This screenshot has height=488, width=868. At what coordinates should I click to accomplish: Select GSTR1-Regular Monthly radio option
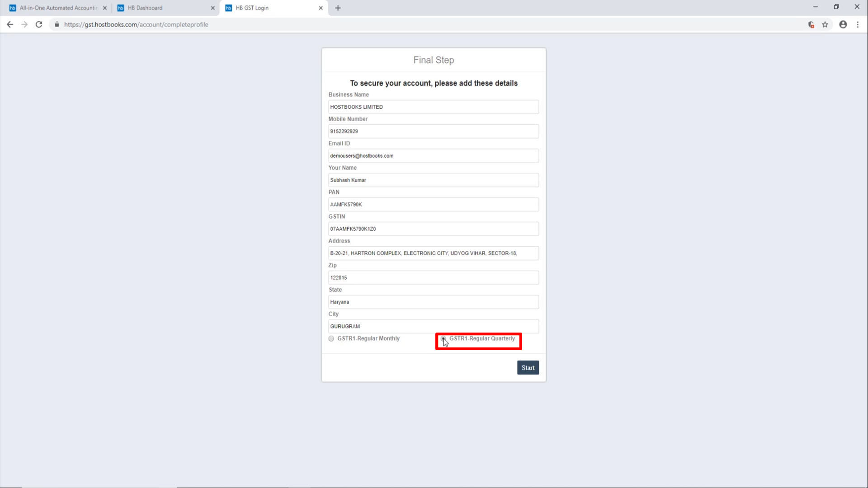point(331,338)
